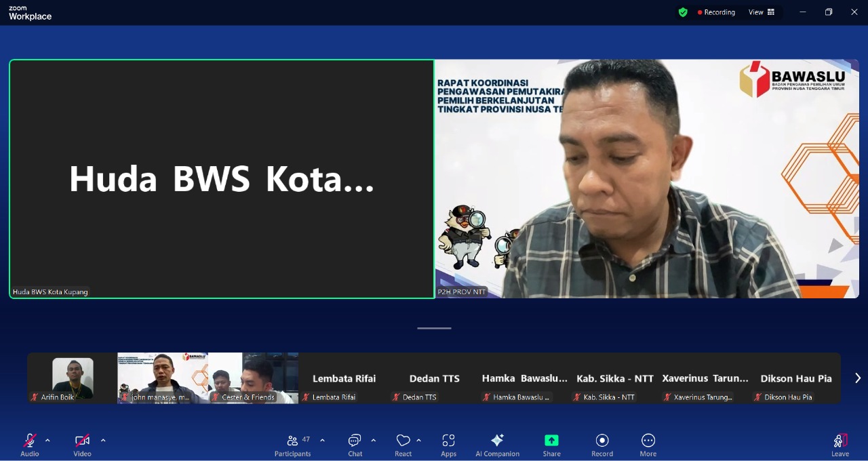Image resolution: width=868 pixels, height=461 pixels.
Task: Open the View layout menu
Action: coord(762,12)
